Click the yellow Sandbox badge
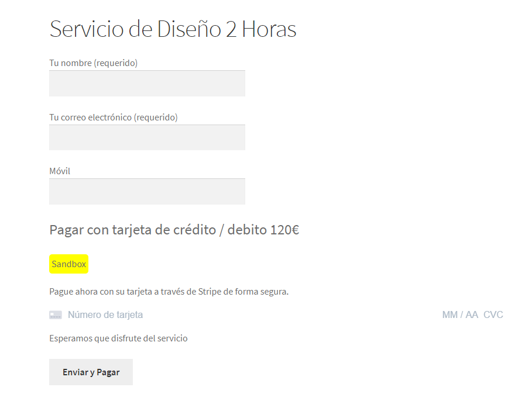The image size is (532, 401). pyautogui.click(x=69, y=264)
